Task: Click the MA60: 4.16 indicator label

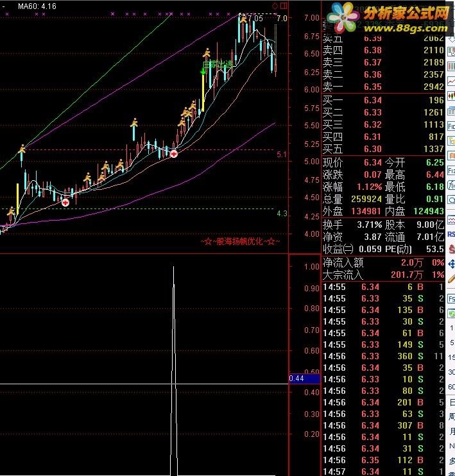Action: tap(37, 6)
